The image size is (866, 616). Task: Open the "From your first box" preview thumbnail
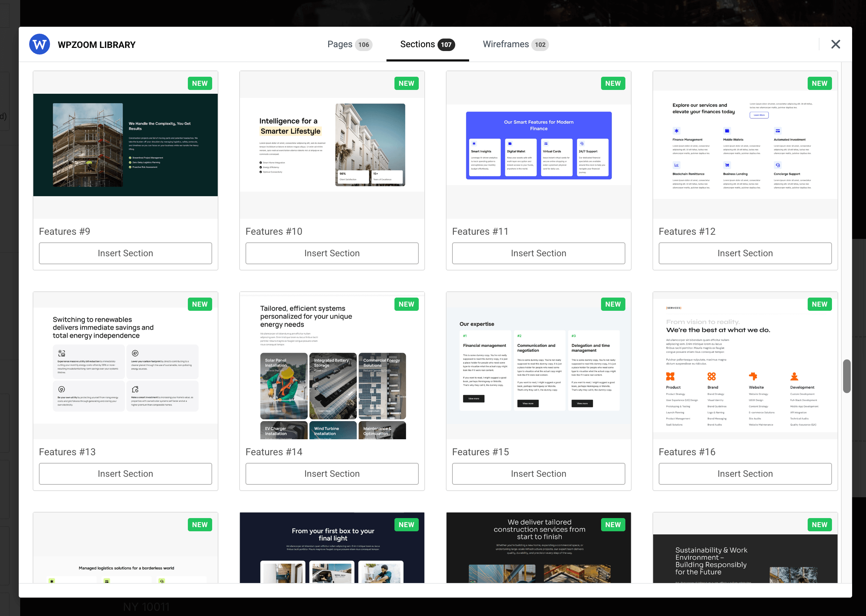click(x=332, y=548)
